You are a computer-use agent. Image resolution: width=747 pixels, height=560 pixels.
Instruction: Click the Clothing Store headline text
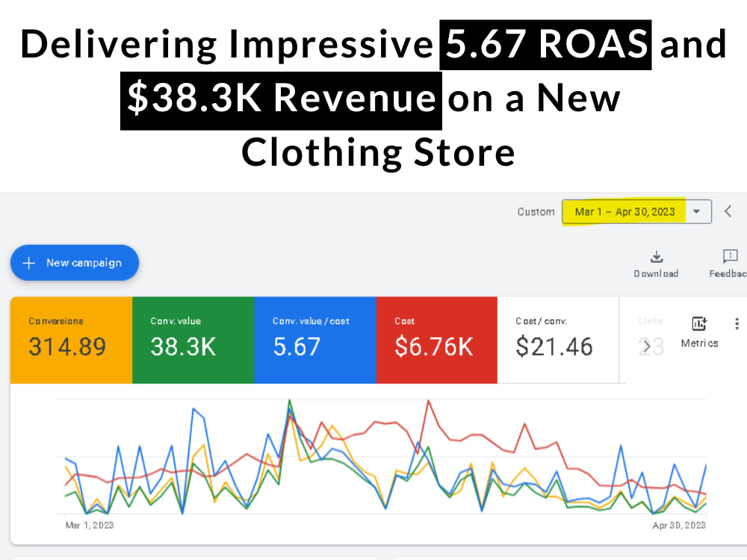[378, 152]
